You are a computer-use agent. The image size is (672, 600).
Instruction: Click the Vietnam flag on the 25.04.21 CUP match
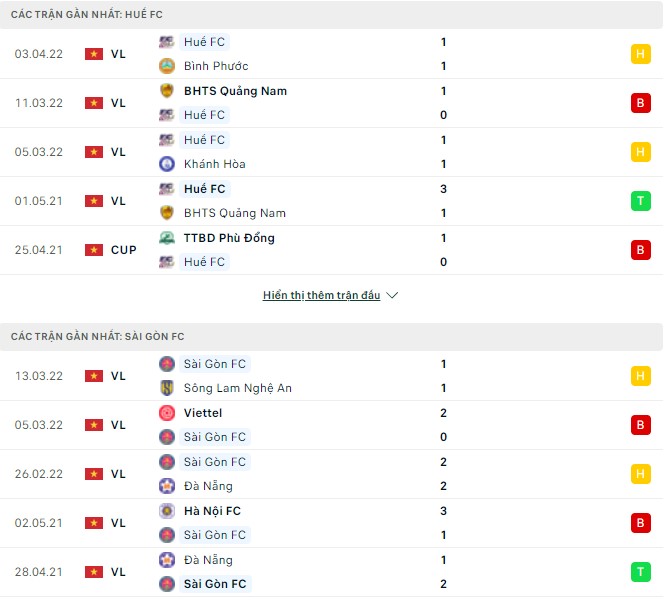(x=94, y=250)
